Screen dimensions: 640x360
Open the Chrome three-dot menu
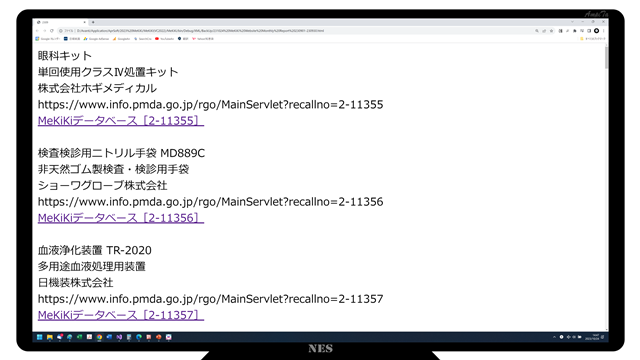point(603,31)
